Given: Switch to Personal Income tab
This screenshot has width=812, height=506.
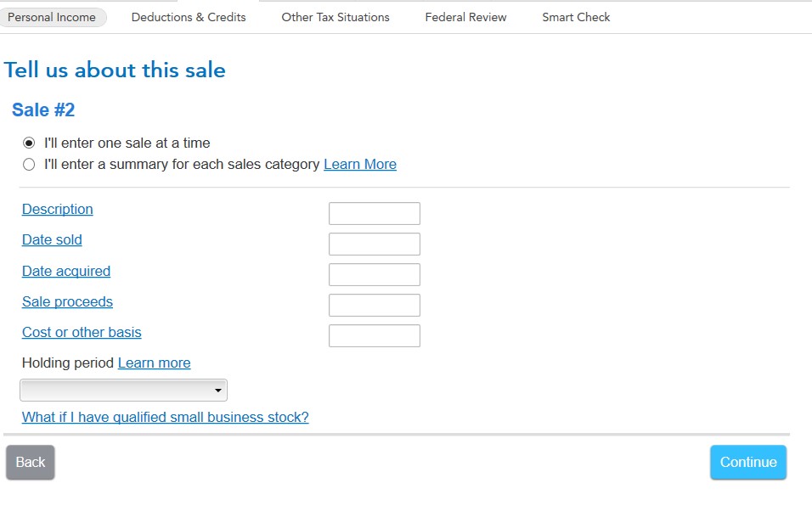Looking at the screenshot, I should pos(52,17).
